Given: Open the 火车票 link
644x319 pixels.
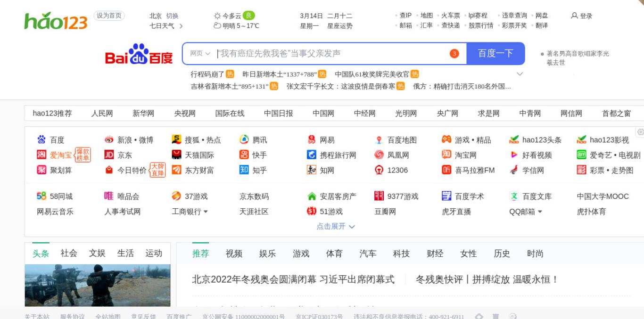Looking at the screenshot, I should click(x=450, y=16).
